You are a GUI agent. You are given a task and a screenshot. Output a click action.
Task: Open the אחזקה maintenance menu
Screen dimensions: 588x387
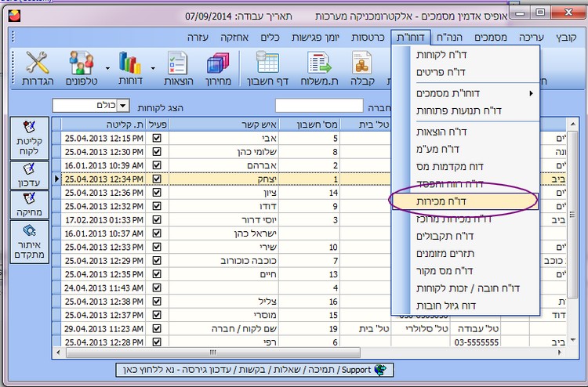click(x=234, y=38)
